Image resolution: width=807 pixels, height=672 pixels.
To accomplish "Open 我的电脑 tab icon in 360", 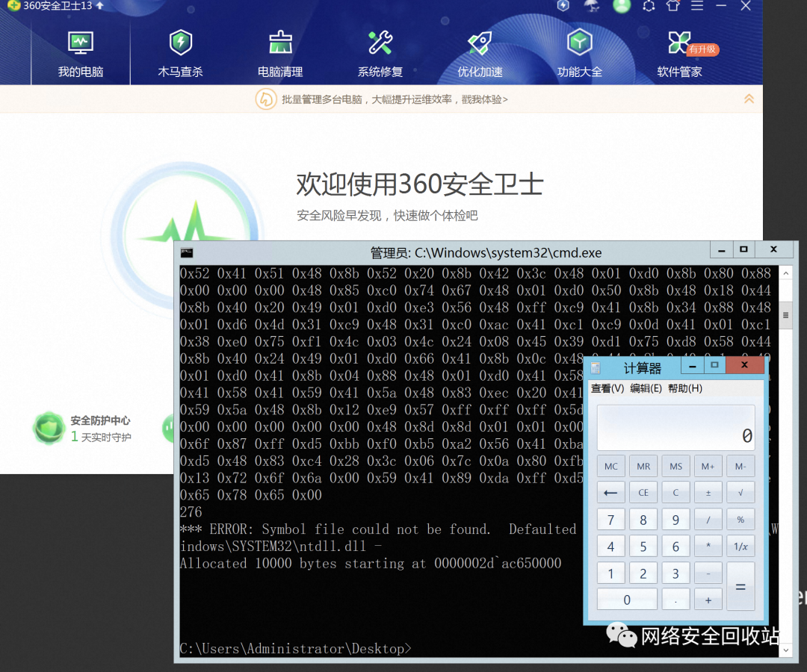I will [x=81, y=43].
